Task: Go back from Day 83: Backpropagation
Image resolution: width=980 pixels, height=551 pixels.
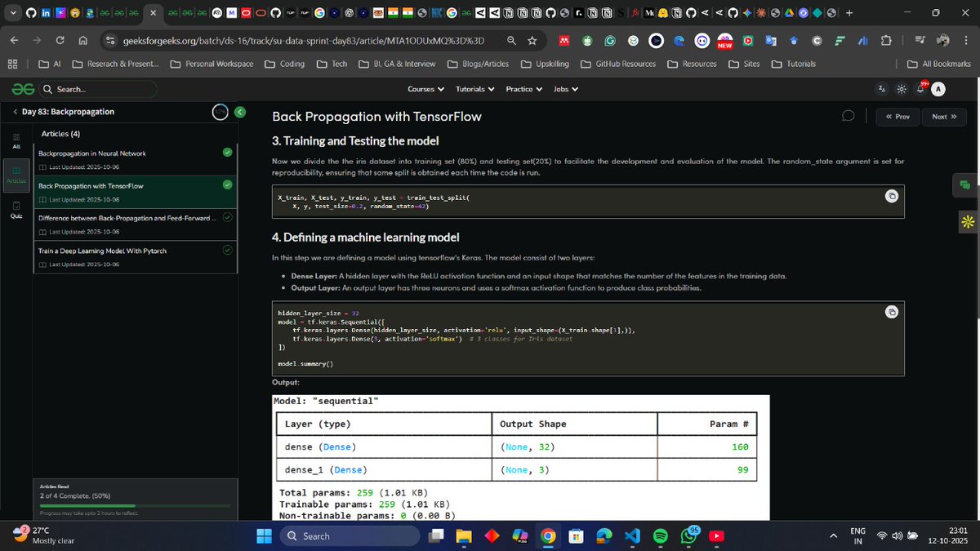Action: [16, 112]
